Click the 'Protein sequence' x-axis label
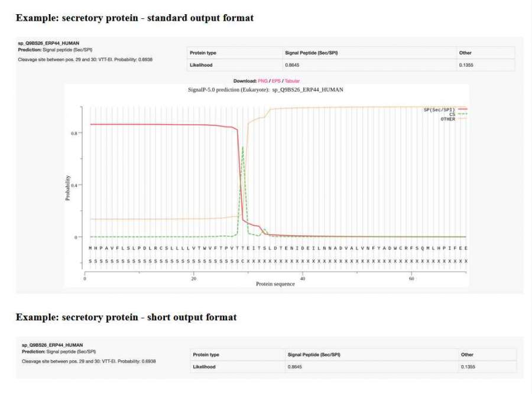This screenshot has height=394, width=532. point(275,284)
